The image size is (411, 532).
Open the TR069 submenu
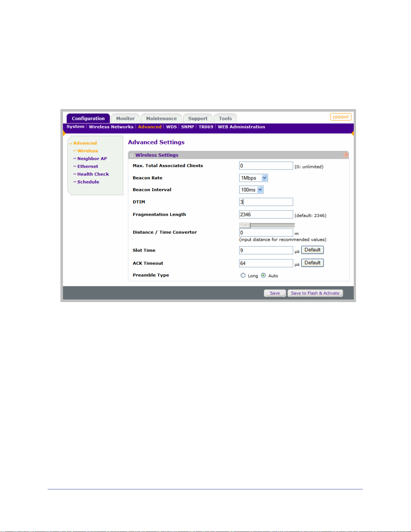pos(206,127)
